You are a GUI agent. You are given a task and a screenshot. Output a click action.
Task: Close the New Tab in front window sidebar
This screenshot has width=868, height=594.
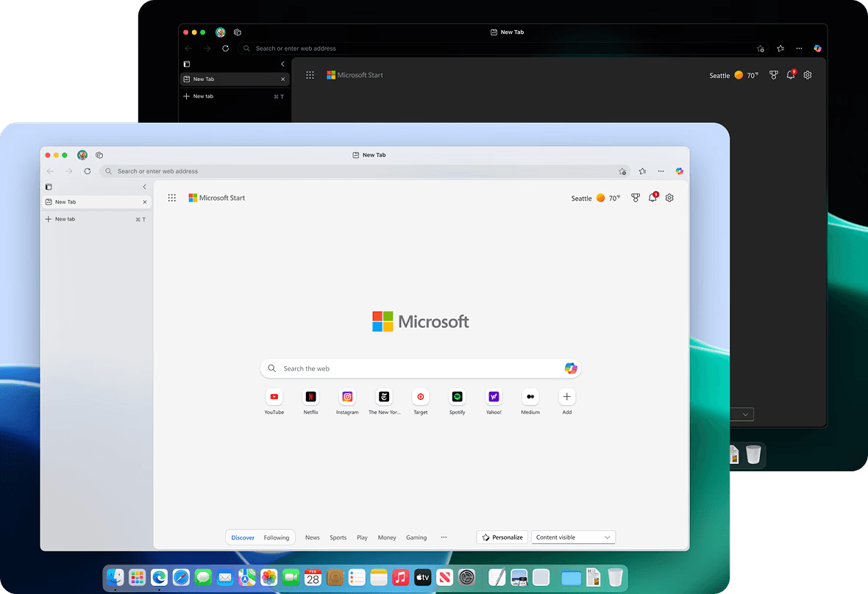point(144,202)
